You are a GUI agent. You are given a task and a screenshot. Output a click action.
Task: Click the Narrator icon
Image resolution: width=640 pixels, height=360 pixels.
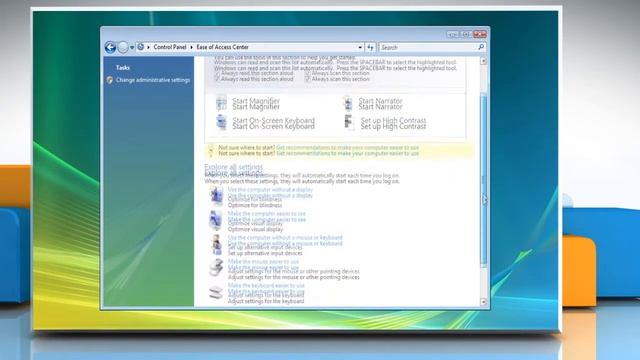pyautogui.click(x=348, y=103)
